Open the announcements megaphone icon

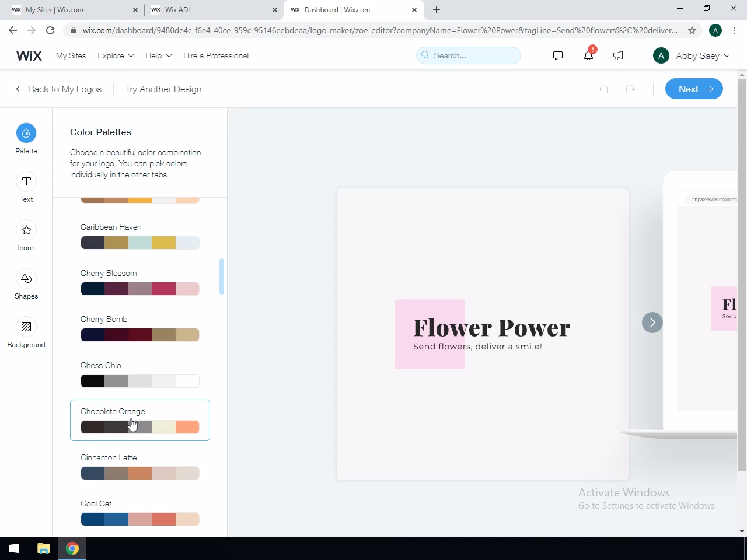(x=618, y=55)
